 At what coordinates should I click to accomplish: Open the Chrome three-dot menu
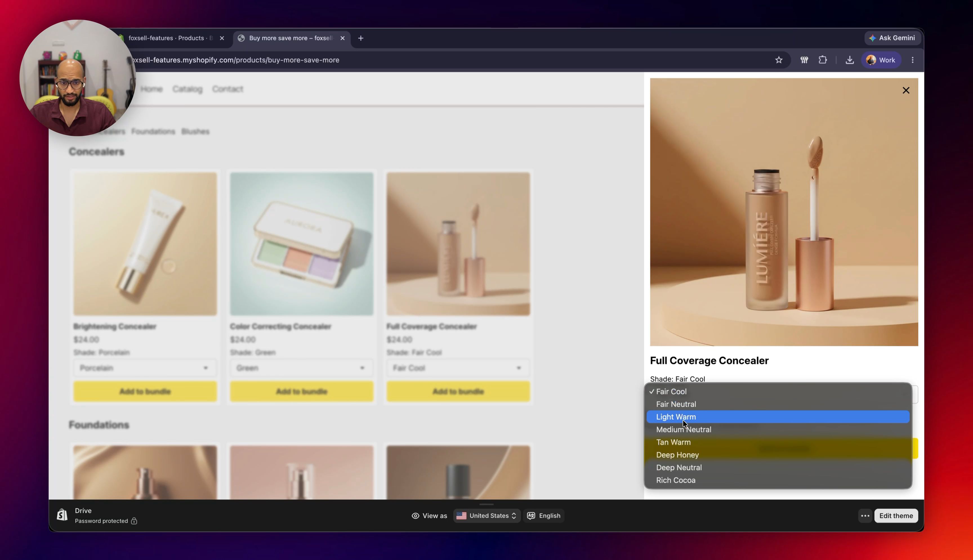[912, 60]
